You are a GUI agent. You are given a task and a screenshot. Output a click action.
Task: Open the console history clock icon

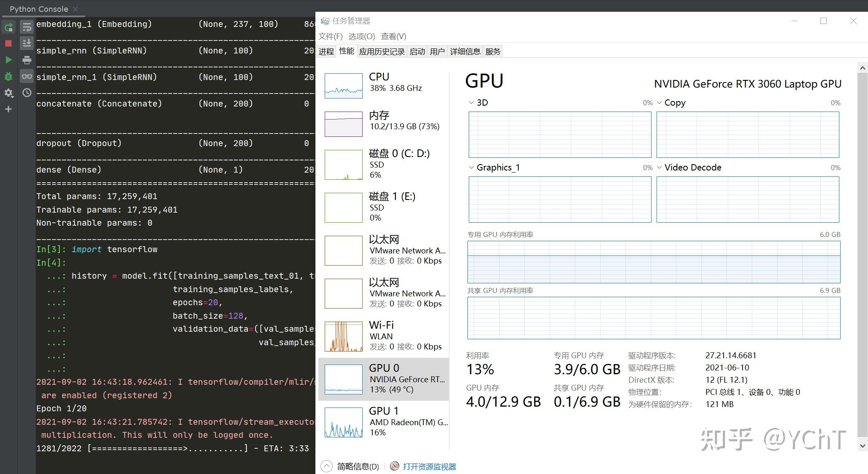27,93
